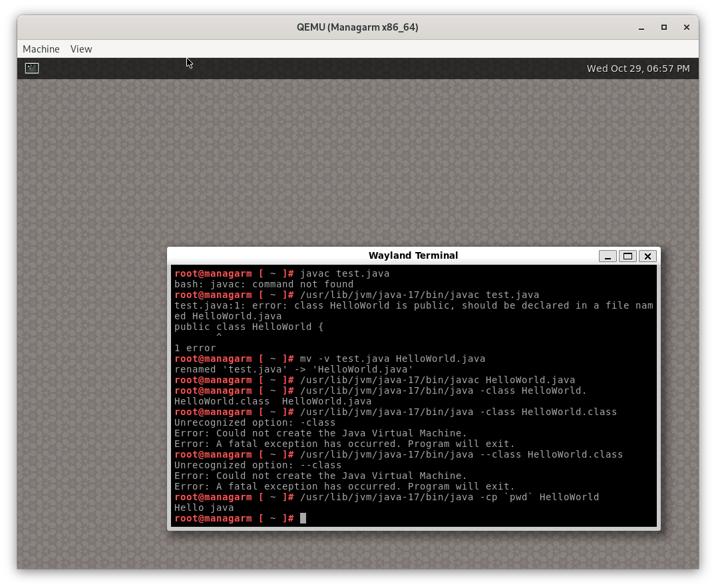Open the View menu
The height and width of the screenshot is (588, 716).
pos(81,49)
